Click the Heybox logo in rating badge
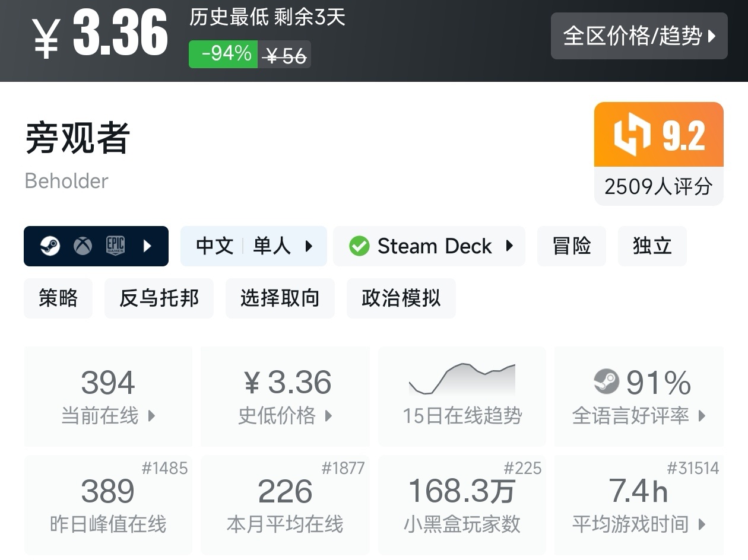The height and width of the screenshot is (560, 748). [x=632, y=135]
